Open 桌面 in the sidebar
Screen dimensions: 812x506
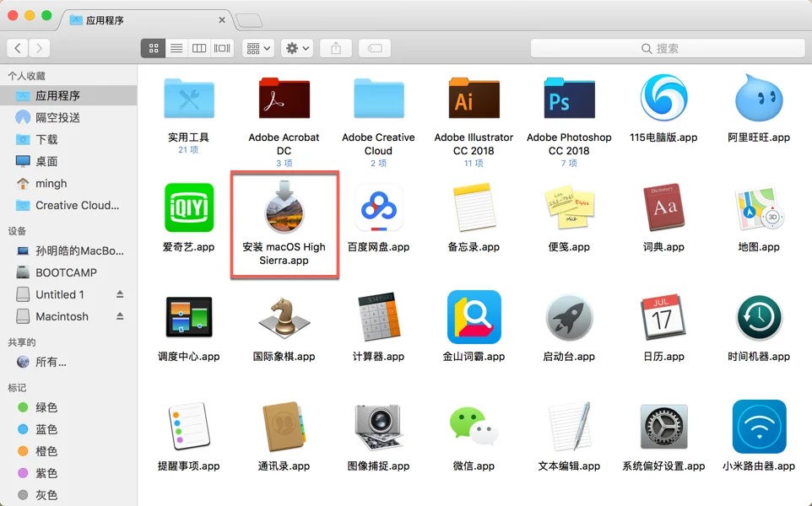pyautogui.click(x=68, y=161)
